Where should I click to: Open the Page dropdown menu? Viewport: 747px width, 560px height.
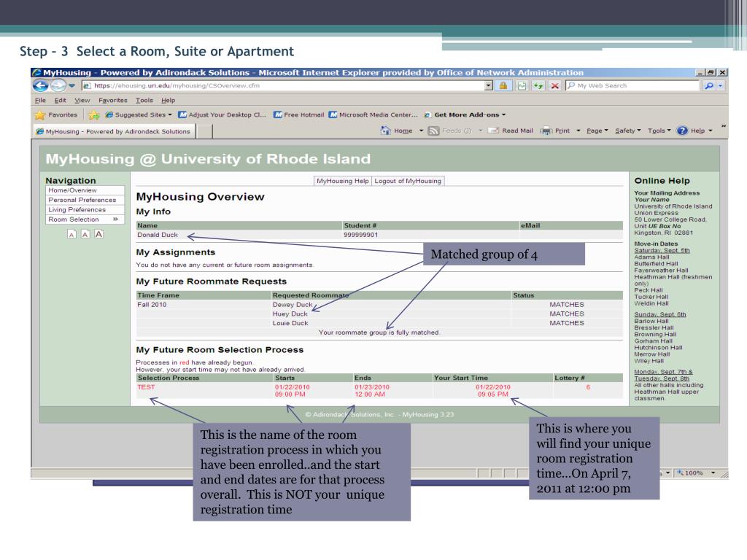coord(597,131)
